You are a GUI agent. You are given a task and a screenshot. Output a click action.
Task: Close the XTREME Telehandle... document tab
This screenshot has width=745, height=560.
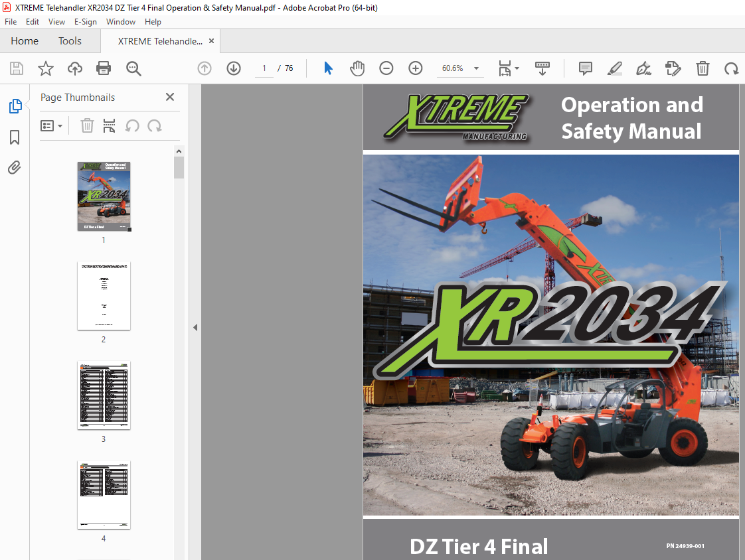click(x=211, y=41)
